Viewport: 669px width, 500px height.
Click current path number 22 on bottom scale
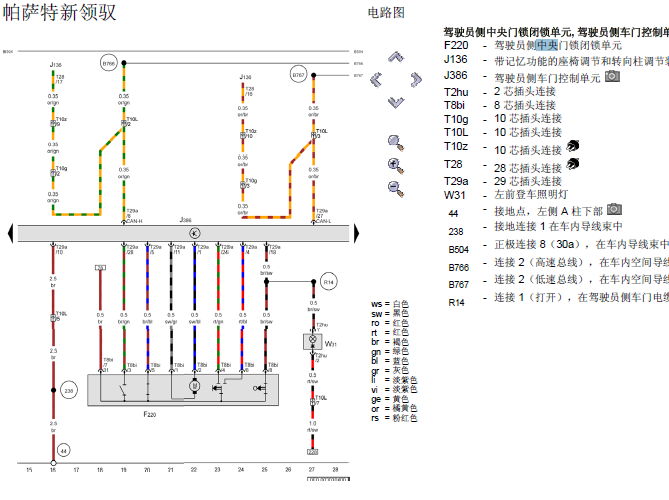coord(194,469)
